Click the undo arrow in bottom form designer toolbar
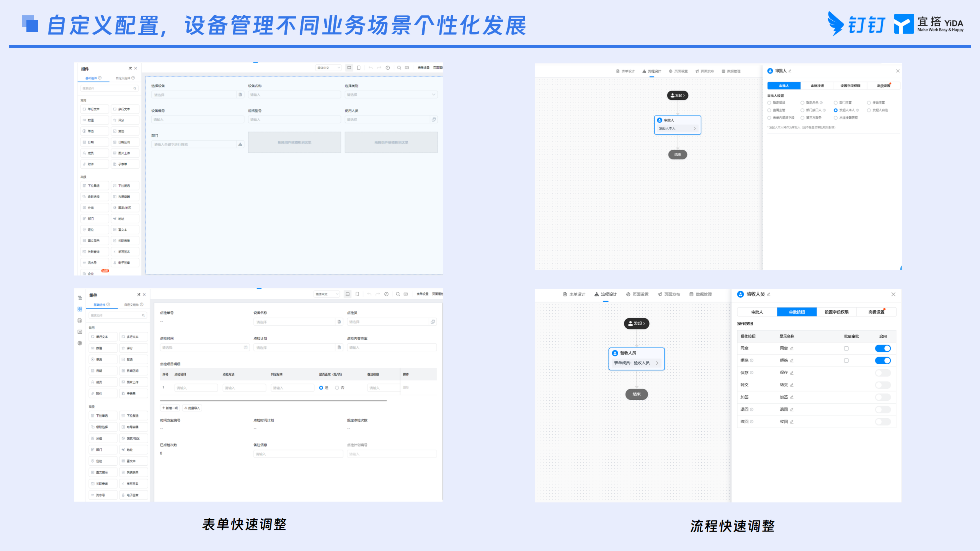 click(369, 294)
